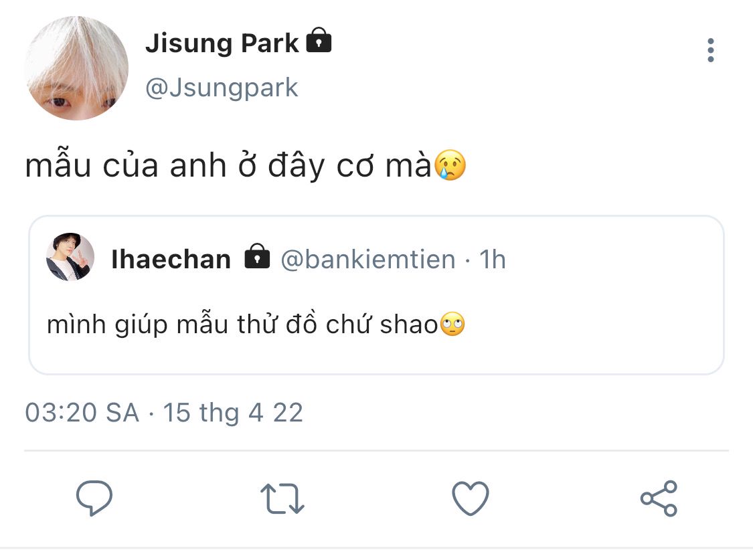Open Jisung Park's profile picture

coord(76,68)
